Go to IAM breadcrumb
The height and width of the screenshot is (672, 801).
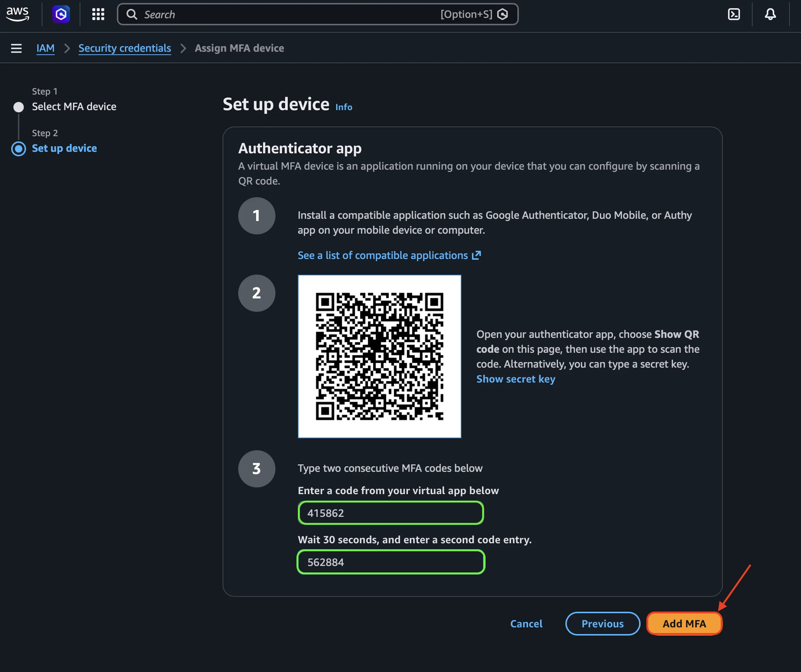(x=45, y=48)
